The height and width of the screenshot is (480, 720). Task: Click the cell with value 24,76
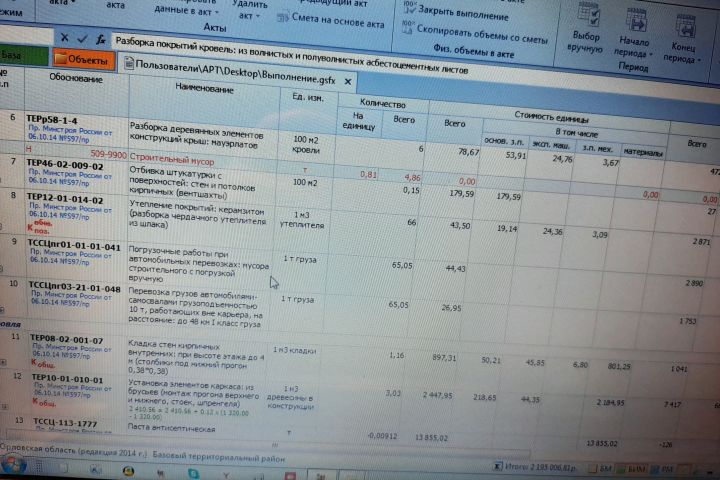(562, 159)
